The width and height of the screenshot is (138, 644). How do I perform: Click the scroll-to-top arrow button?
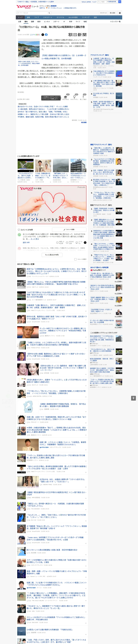[133, 398]
